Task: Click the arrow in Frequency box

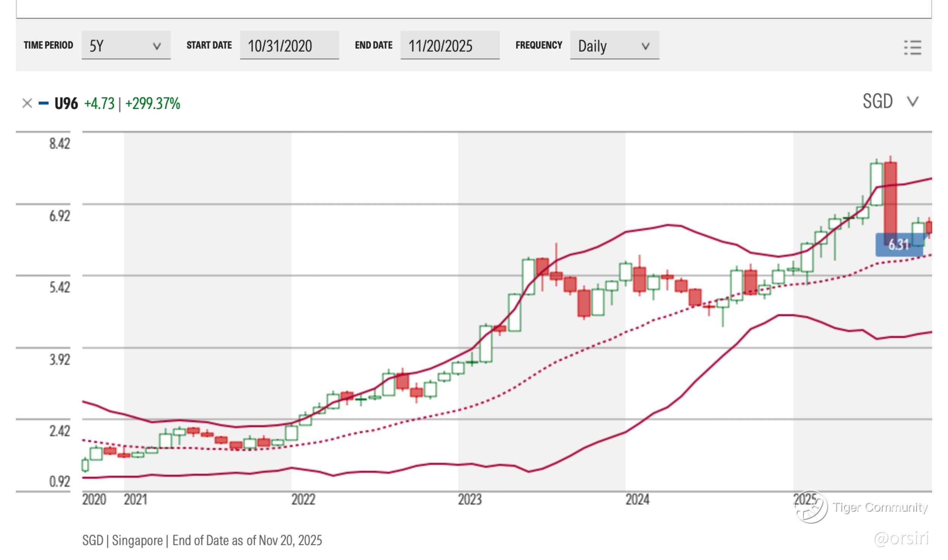Action: tap(645, 47)
